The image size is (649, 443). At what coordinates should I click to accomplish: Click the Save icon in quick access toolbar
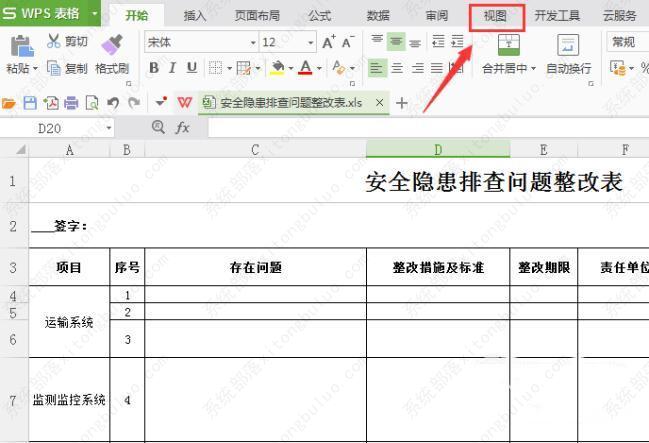tap(30, 103)
